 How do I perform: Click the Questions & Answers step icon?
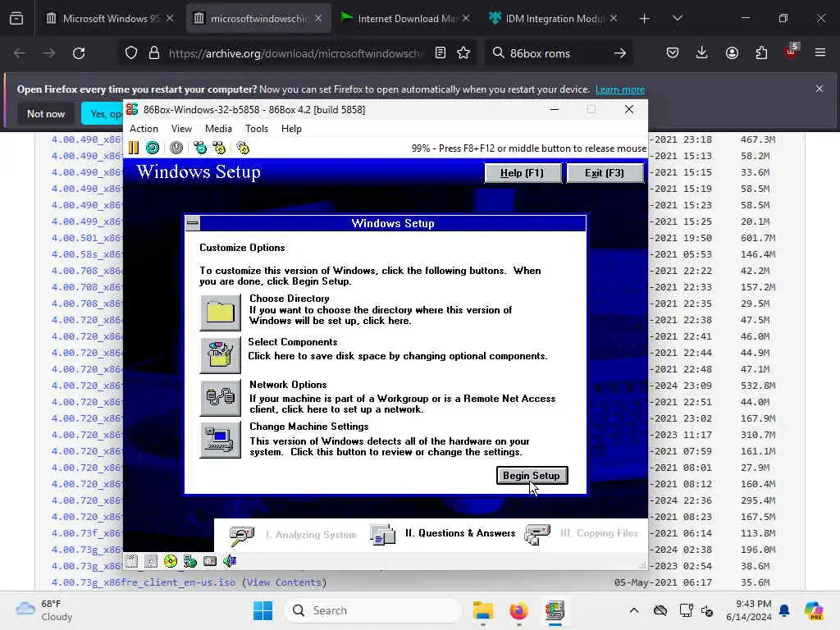[x=382, y=535]
